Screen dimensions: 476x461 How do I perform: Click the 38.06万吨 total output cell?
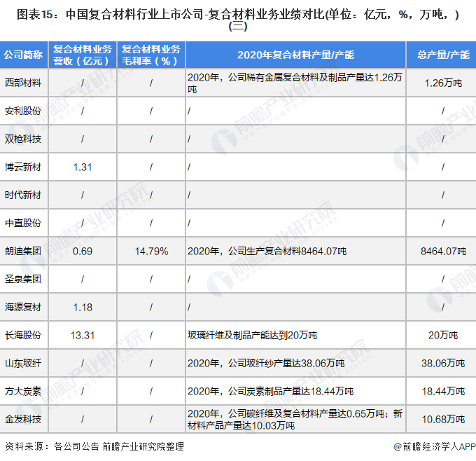[443, 363]
